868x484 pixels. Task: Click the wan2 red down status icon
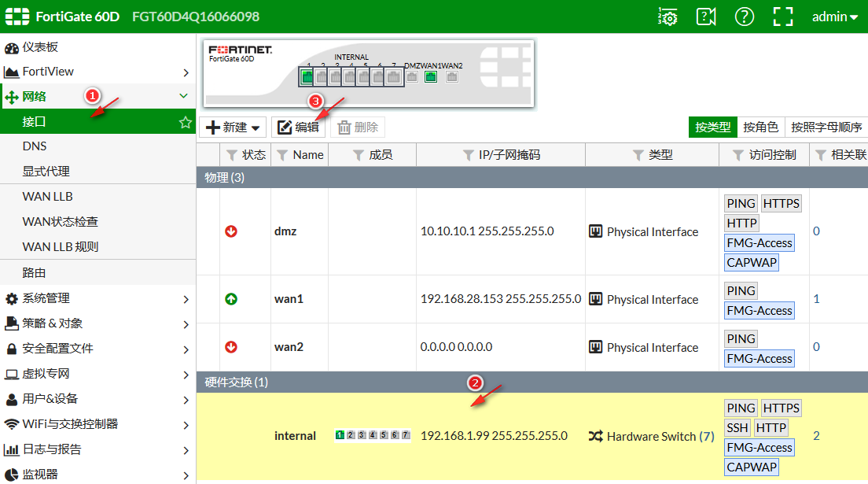[x=231, y=347]
